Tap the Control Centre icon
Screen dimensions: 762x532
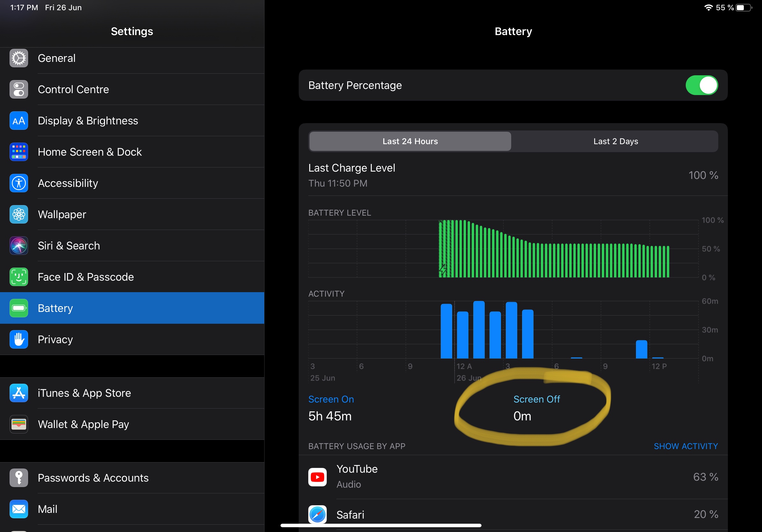tap(19, 90)
